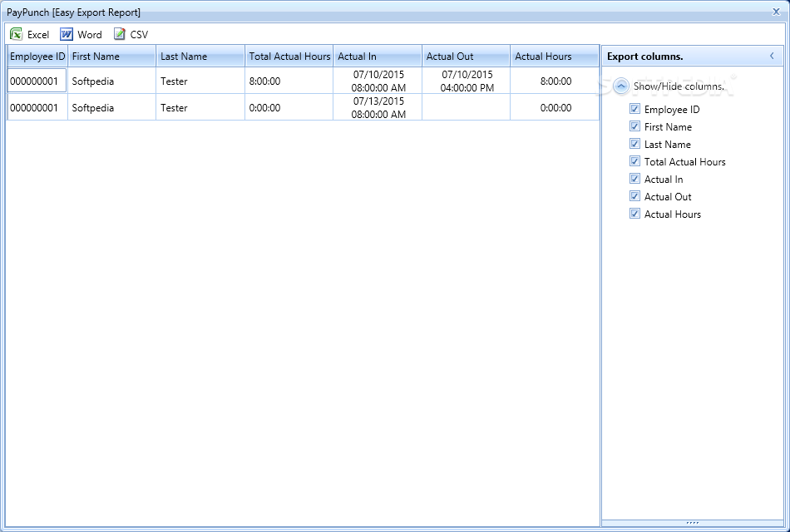Screen dimensions: 790x532
Task: Collapse the Show/Hide columns section
Action: [621, 86]
